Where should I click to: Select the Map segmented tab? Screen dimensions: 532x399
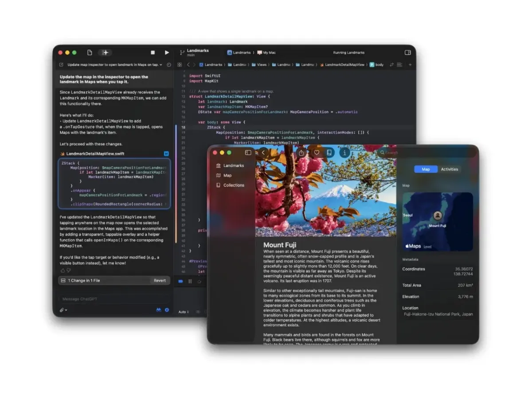click(x=426, y=169)
